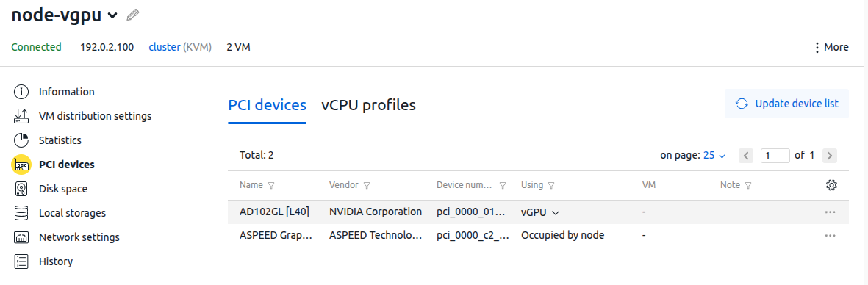
Task: Open Network settings sidebar icon
Action: pyautogui.click(x=21, y=237)
